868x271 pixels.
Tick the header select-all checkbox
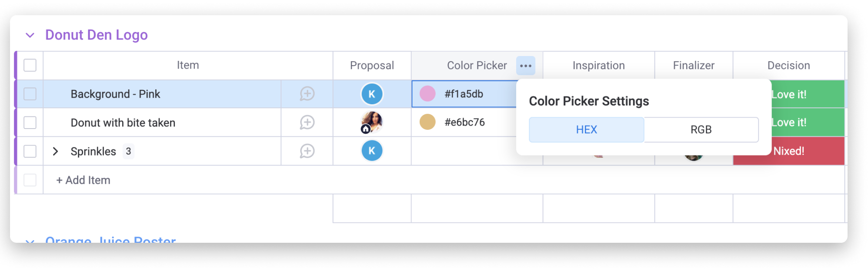click(x=30, y=65)
